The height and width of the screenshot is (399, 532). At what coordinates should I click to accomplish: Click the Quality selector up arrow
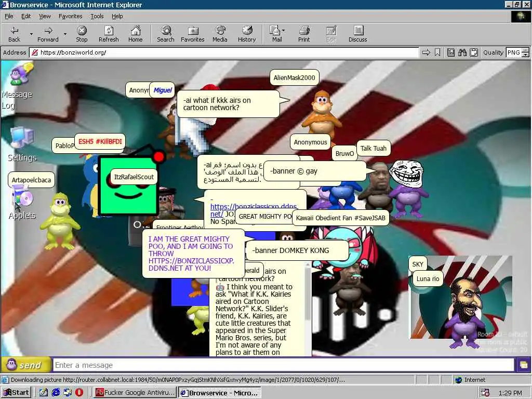[526, 50]
